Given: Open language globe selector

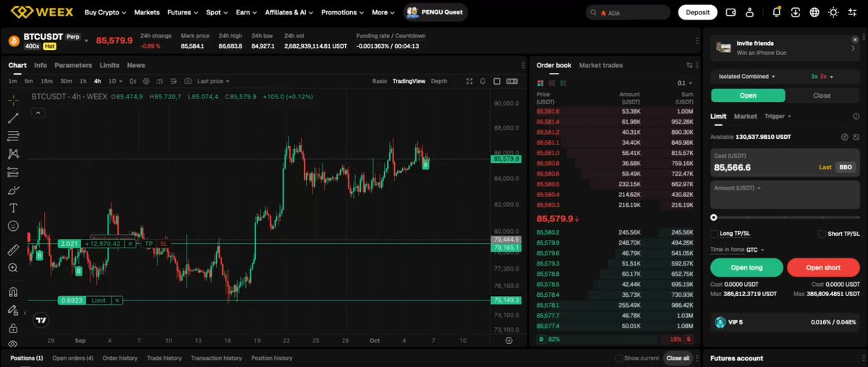Looking at the screenshot, I should tap(814, 12).
